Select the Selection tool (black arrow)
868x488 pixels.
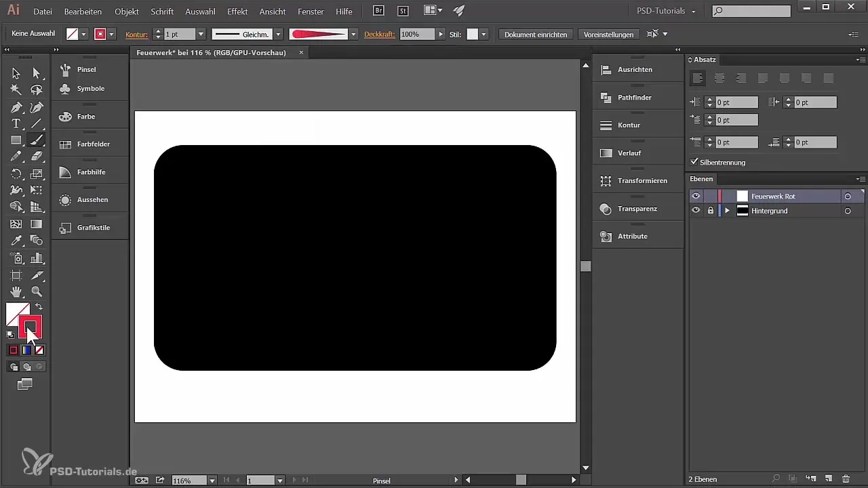click(16, 73)
